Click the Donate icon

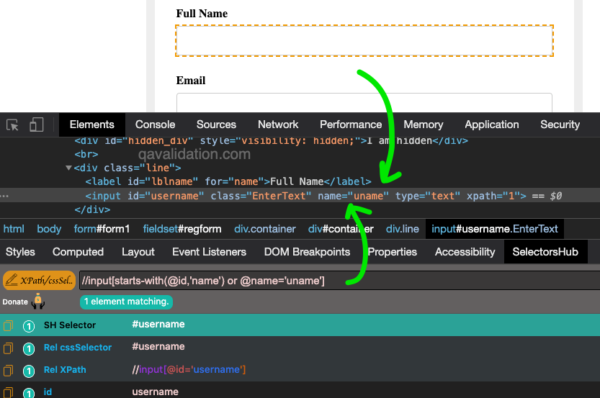38,301
